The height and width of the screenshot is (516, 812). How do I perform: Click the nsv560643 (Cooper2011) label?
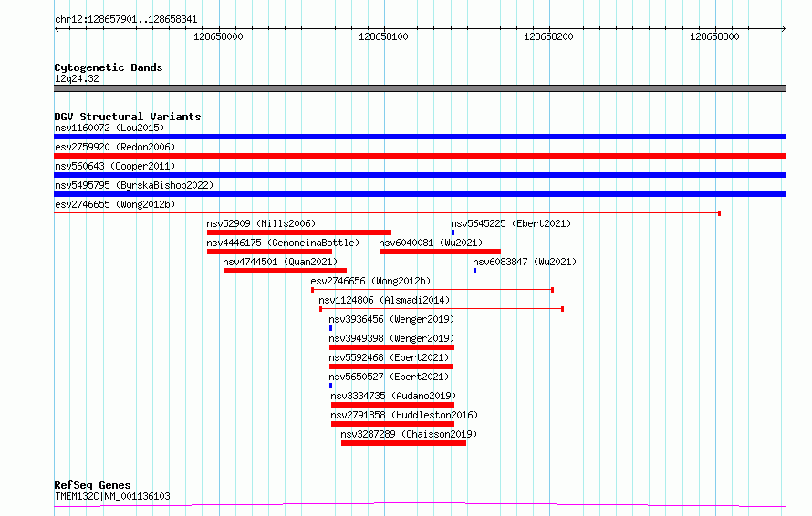(115, 166)
